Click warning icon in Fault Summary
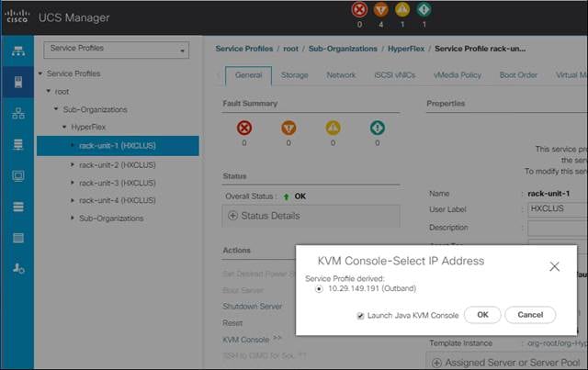Image resolution: width=588 pixels, height=370 pixels. (x=378, y=128)
